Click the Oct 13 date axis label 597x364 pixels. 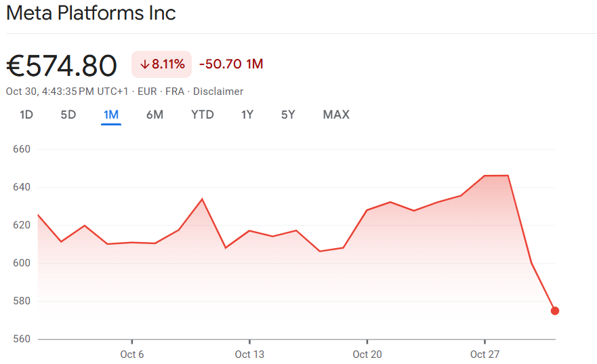(x=249, y=354)
